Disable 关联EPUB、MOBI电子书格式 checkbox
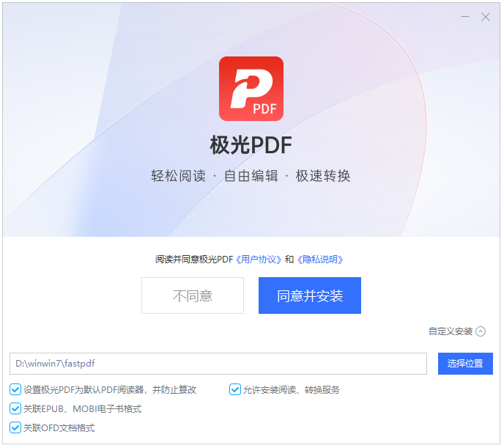The height and width of the screenshot is (448, 504). pyautogui.click(x=15, y=408)
